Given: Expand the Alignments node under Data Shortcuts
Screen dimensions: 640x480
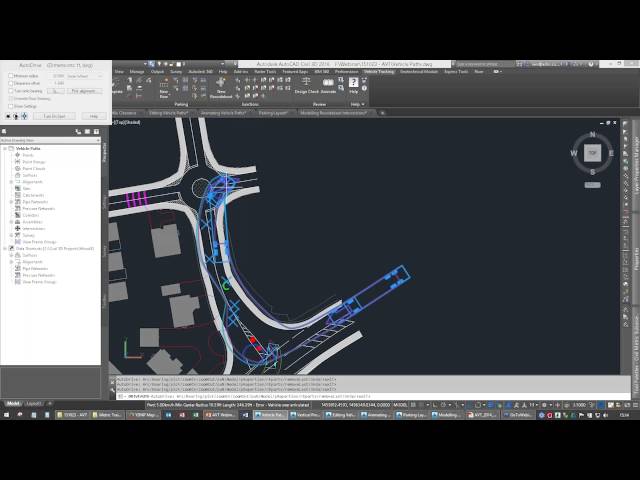Looking at the screenshot, I should [11, 262].
